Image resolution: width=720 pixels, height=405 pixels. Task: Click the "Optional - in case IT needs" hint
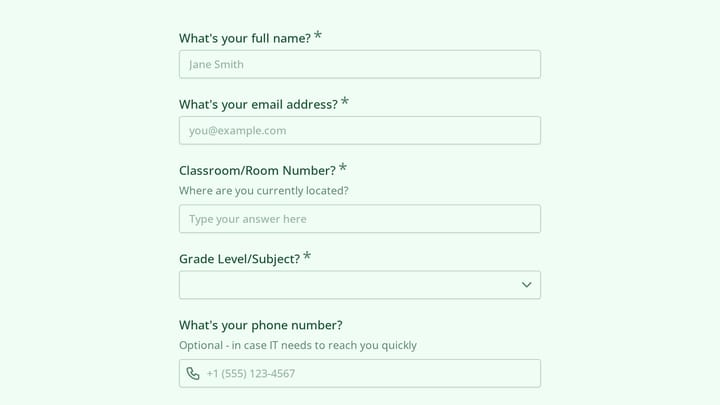pos(298,345)
